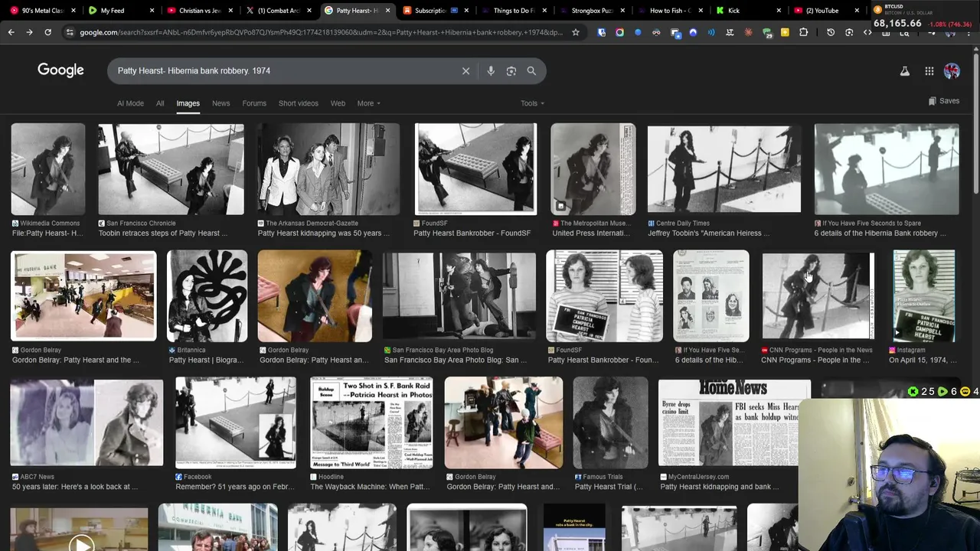Search by image with Google Lens
Viewport: 980px width, 551px height.
[x=511, y=70]
